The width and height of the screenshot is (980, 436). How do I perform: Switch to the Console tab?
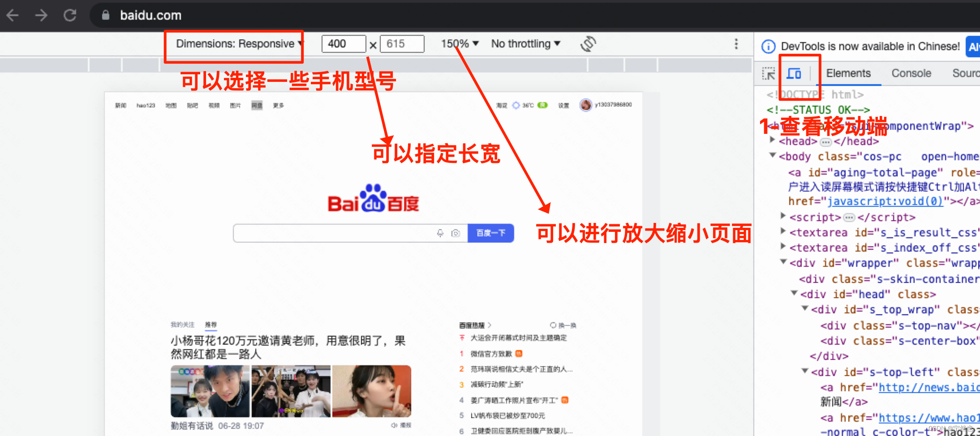coord(911,73)
